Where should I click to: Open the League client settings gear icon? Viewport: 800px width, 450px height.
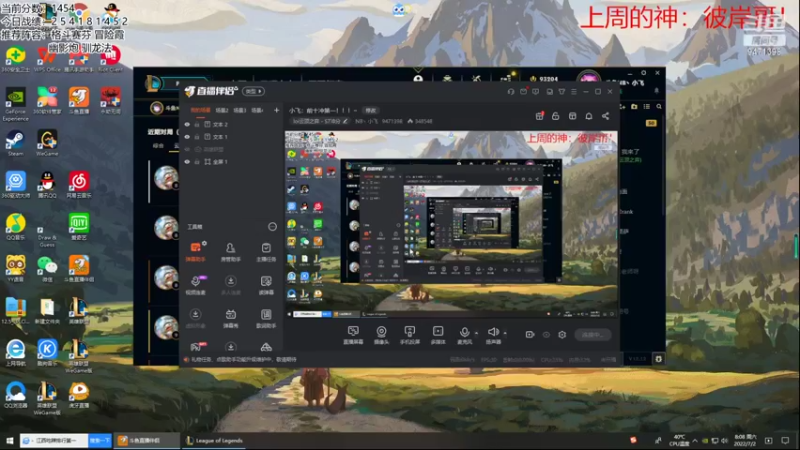pyautogui.click(x=659, y=359)
